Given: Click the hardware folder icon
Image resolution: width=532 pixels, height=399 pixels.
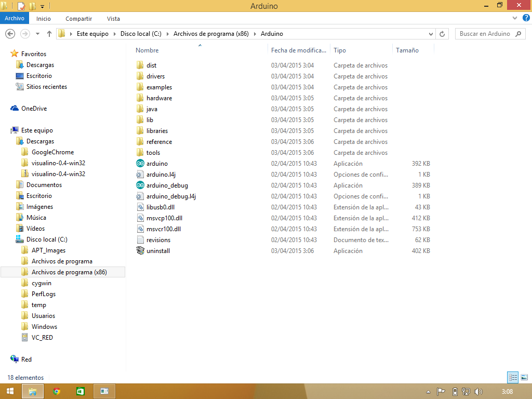Looking at the screenshot, I should tap(140, 98).
